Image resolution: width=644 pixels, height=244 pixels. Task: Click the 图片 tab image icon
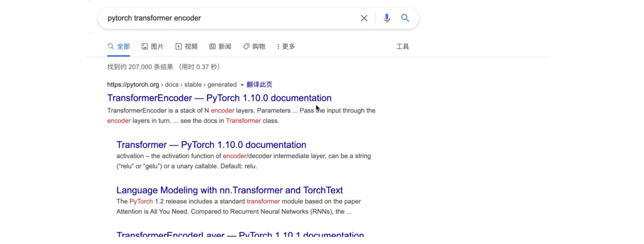click(145, 47)
